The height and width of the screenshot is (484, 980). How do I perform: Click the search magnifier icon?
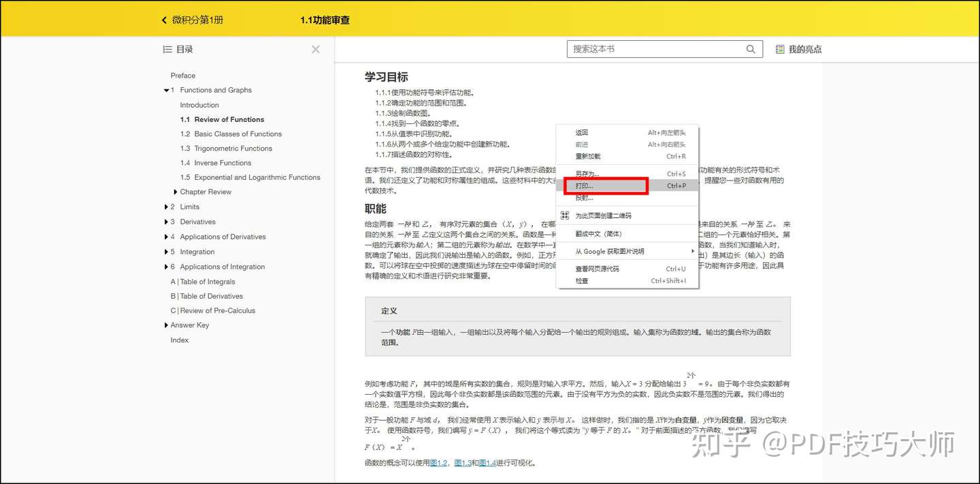pos(751,49)
